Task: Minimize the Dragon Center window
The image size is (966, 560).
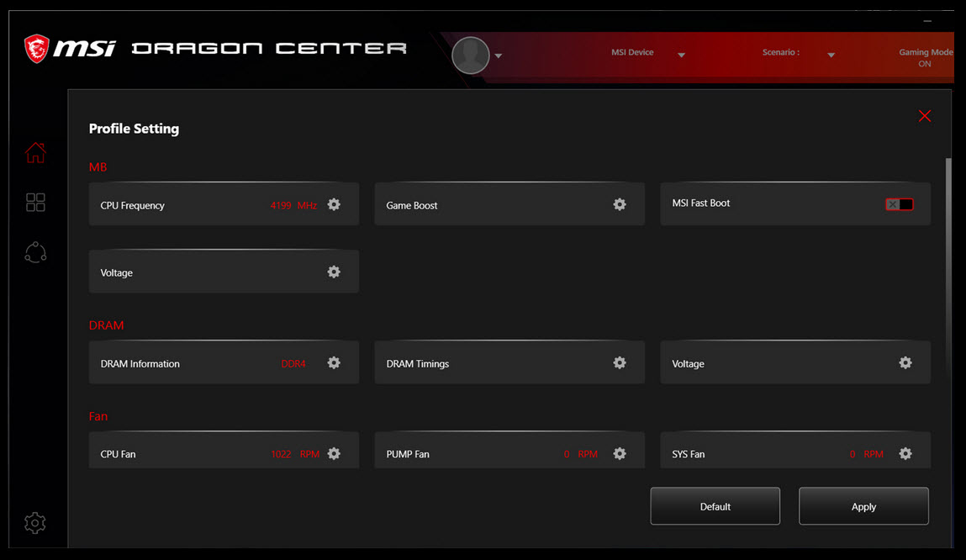Action: [x=927, y=21]
